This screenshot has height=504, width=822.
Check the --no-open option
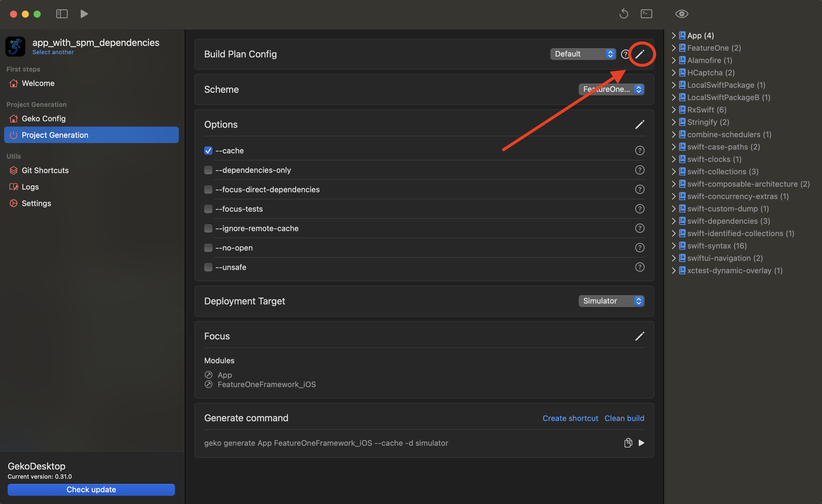[208, 248]
